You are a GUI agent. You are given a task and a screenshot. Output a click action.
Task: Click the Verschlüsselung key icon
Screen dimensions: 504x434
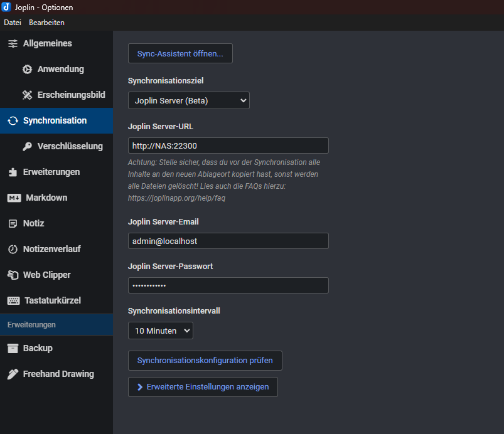coord(27,146)
